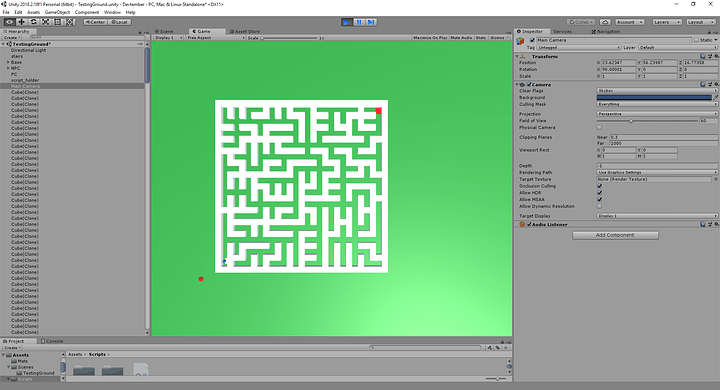Image resolution: width=720 pixels, height=390 pixels.
Task: Open Target Display dropdown
Action: (x=657, y=216)
